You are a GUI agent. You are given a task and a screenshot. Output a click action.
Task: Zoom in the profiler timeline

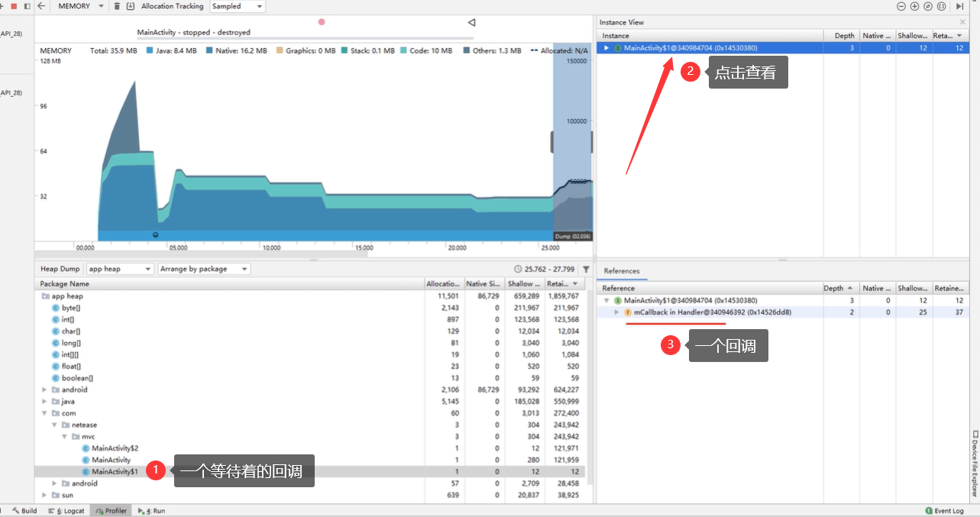pos(914,6)
